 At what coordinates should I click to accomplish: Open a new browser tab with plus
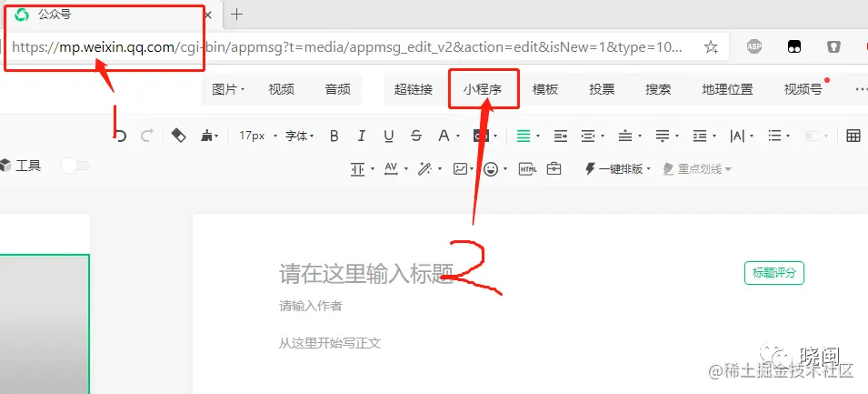(236, 15)
